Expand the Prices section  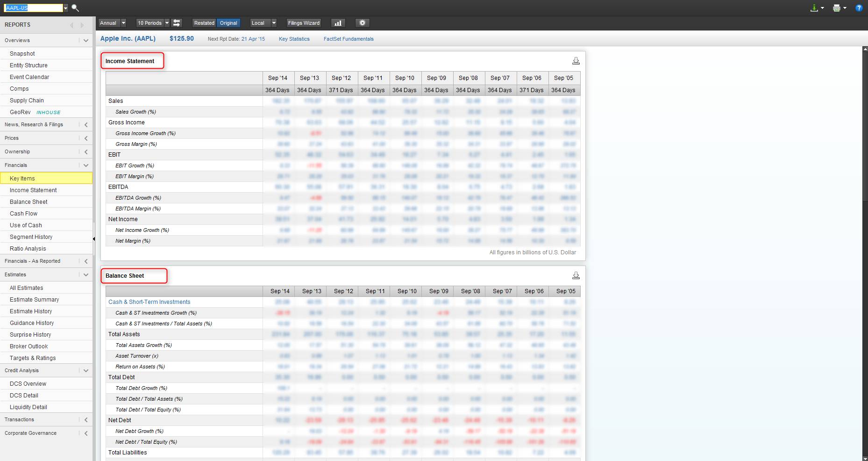click(x=86, y=138)
